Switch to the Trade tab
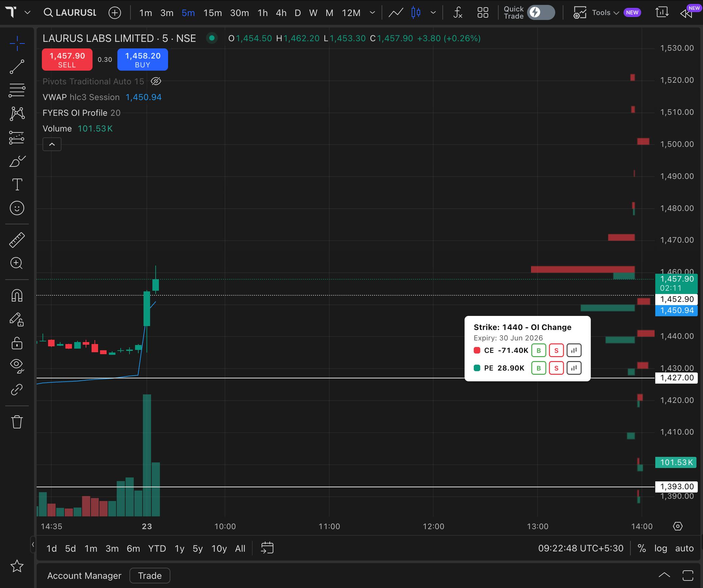Viewport: 703px width, 588px height. 150,576
